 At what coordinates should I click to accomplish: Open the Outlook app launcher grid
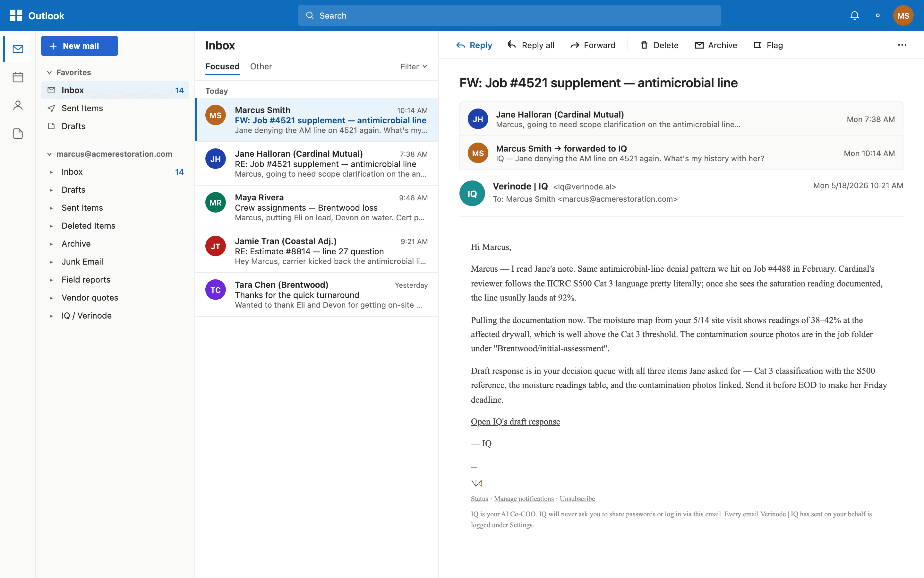point(16,15)
